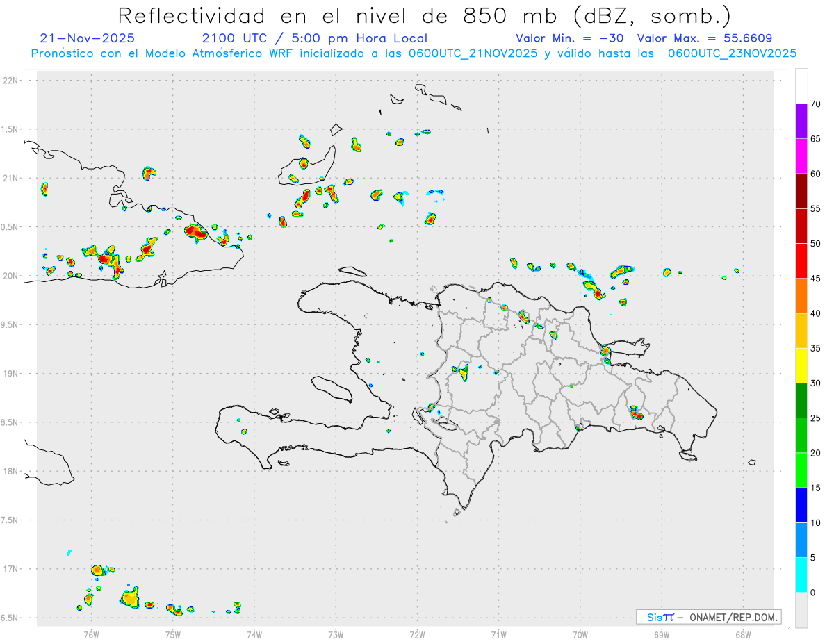Click the light blue 5–10 dBZ colorbar segment
Image resolution: width=834 pixels, height=644 pixels.
pyautogui.click(x=801, y=540)
